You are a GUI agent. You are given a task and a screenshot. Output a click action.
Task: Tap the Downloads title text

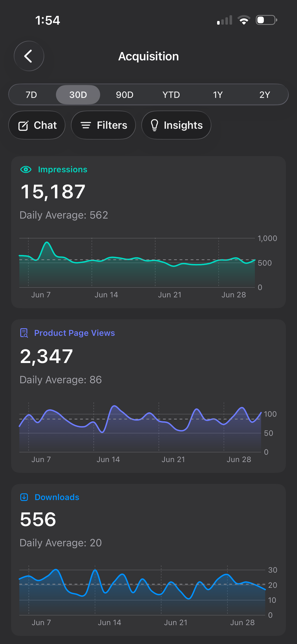(x=57, y=497)
